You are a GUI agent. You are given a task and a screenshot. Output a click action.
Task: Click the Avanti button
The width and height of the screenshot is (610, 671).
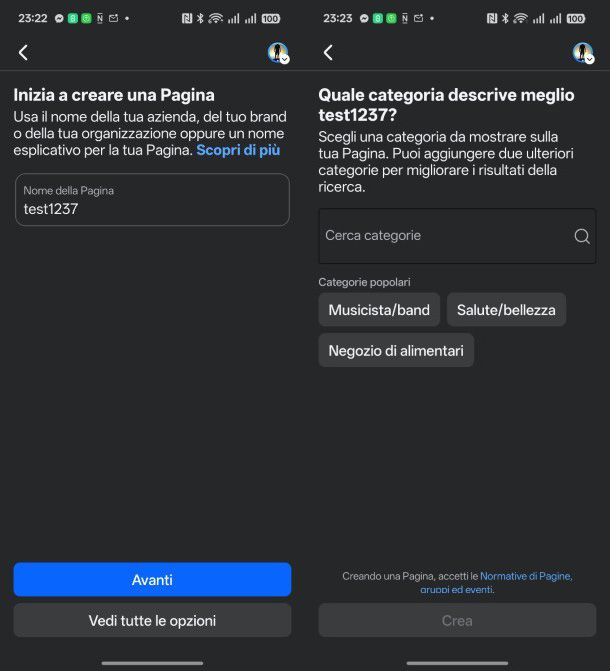tap(152, 579)
